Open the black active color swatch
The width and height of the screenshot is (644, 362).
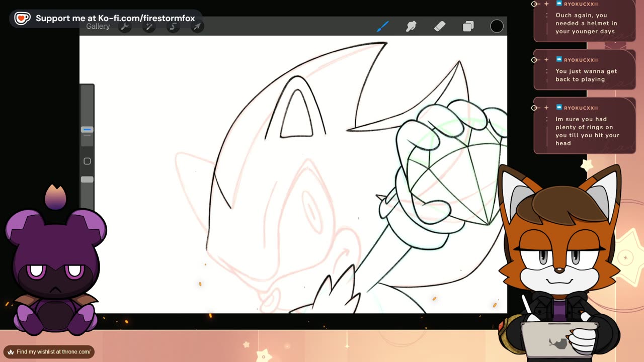(x=497, y=26)
